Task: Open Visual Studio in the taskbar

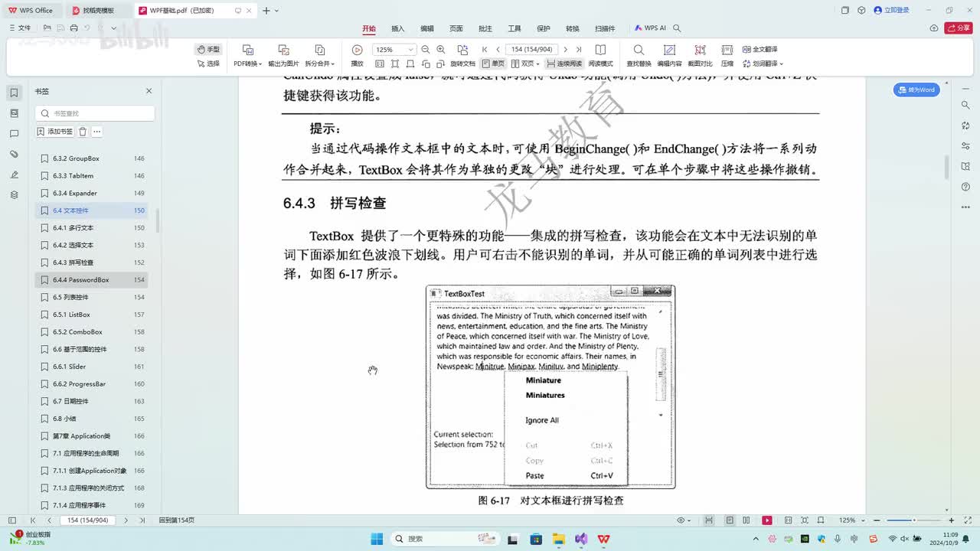Action: pos(581,539)
